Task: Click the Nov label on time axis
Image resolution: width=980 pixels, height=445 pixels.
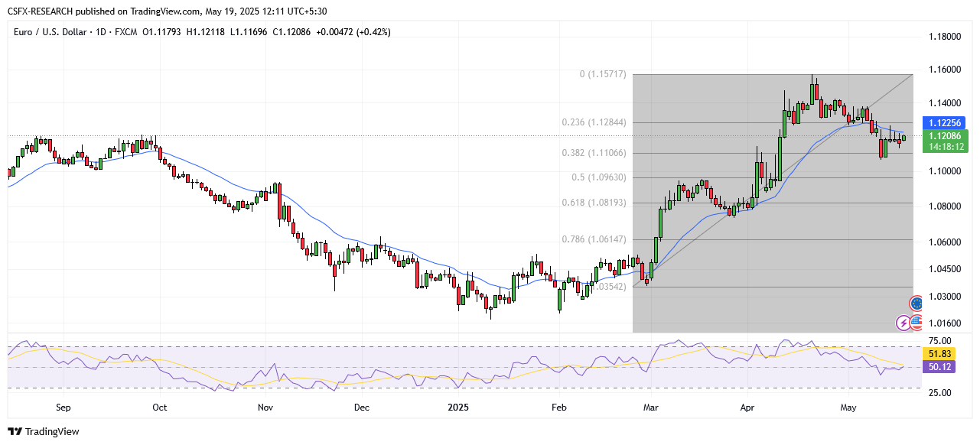Action: (265, 408)
